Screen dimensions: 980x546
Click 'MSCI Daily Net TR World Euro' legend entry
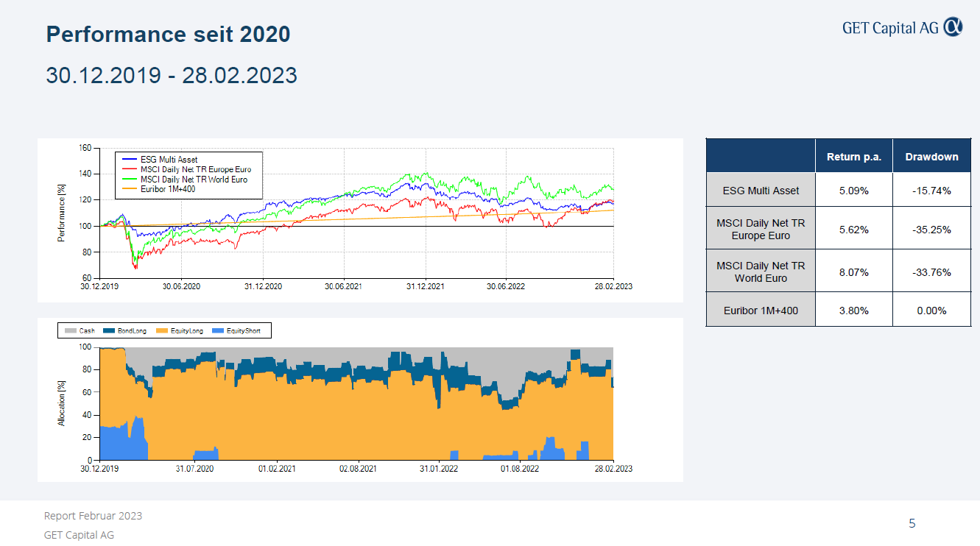pos(194,180)
